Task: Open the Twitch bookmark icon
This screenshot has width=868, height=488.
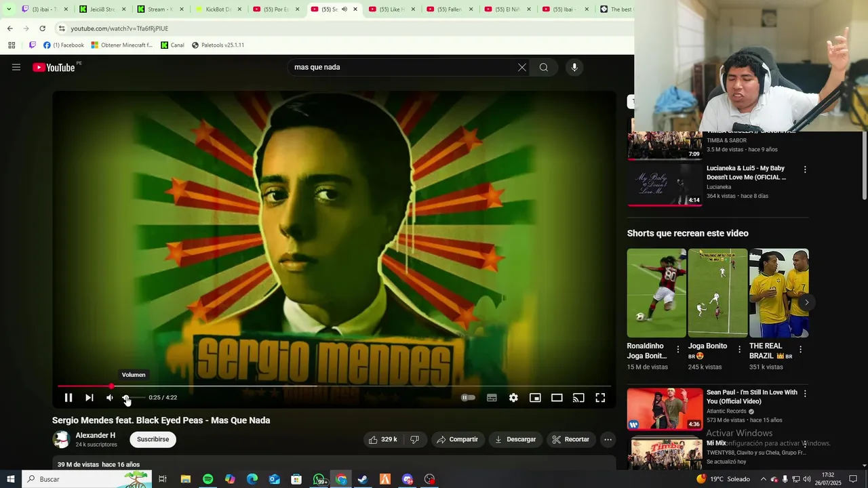Action: coord(32,45)
